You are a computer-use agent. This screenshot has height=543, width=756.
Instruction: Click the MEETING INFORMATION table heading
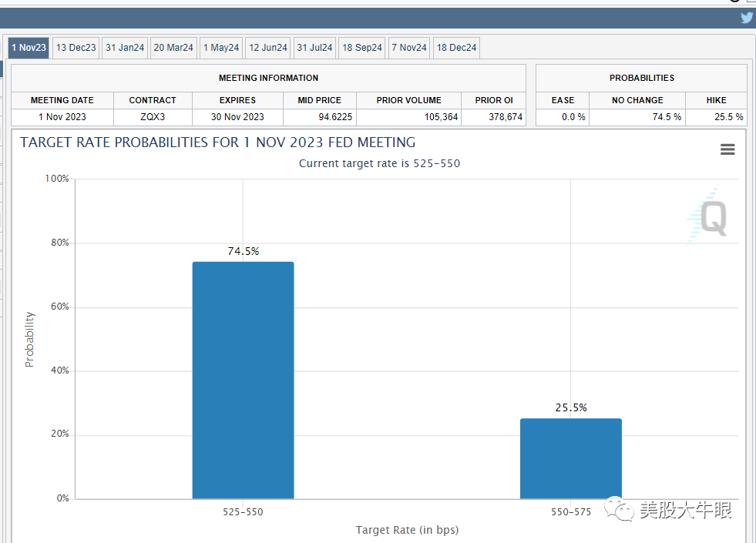tap(268, 78)
